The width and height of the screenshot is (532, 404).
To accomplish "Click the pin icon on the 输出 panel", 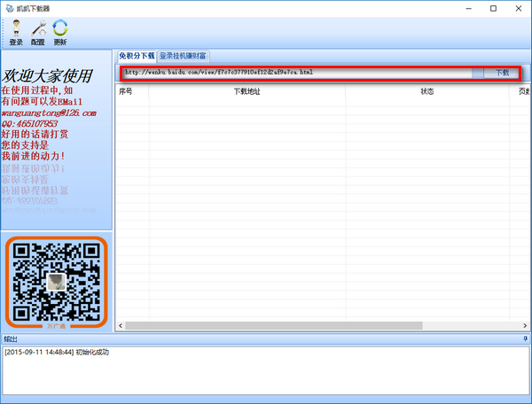I will coord(525,338).
